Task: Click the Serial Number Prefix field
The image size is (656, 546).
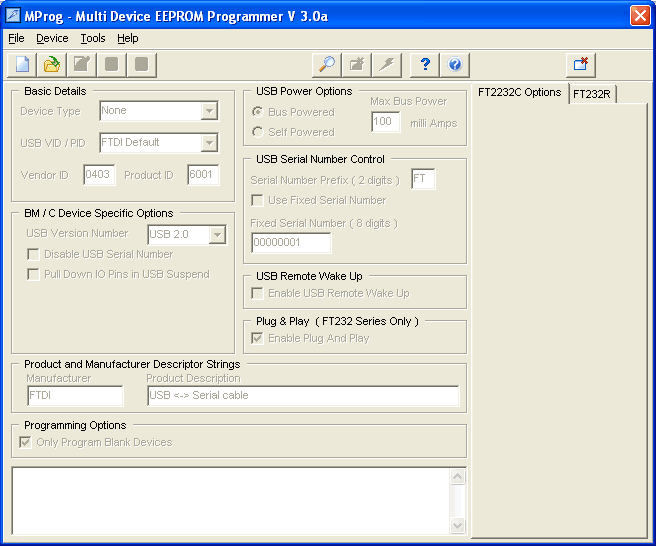Action: click(423, 179)
